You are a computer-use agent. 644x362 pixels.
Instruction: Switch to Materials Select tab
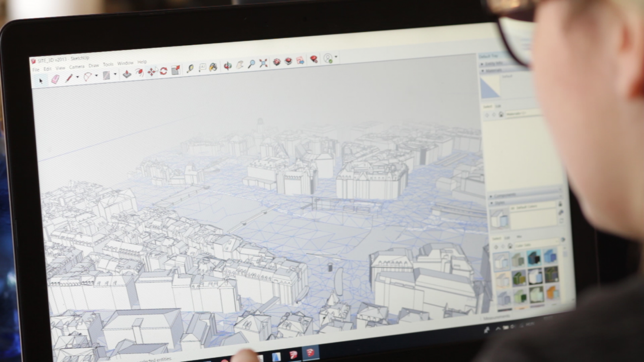point(487,107)
